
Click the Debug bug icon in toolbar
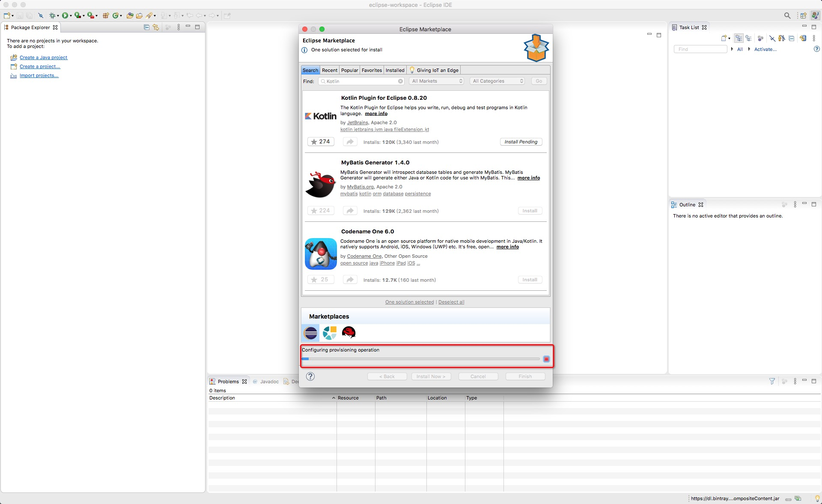point(52,15)
